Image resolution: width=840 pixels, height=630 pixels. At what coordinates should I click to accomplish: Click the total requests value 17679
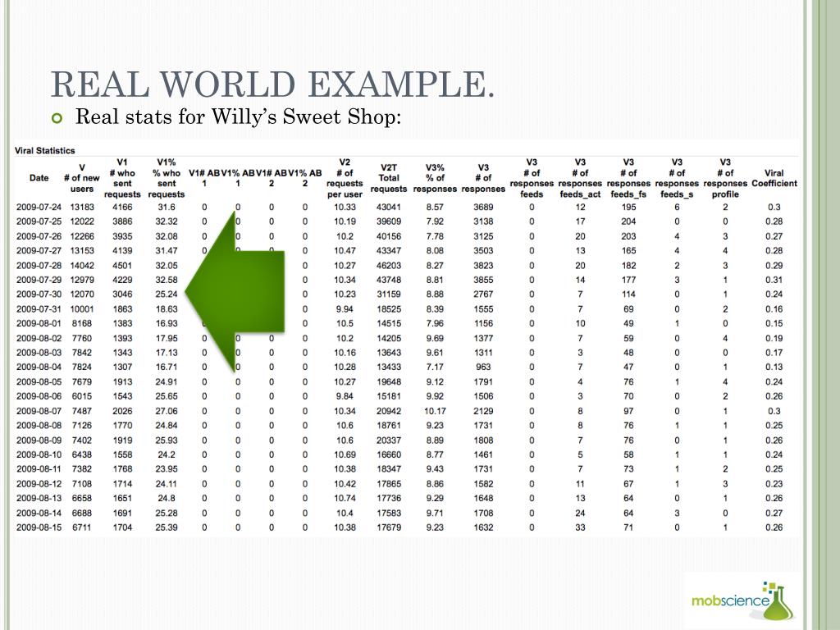tap(389, 527)
